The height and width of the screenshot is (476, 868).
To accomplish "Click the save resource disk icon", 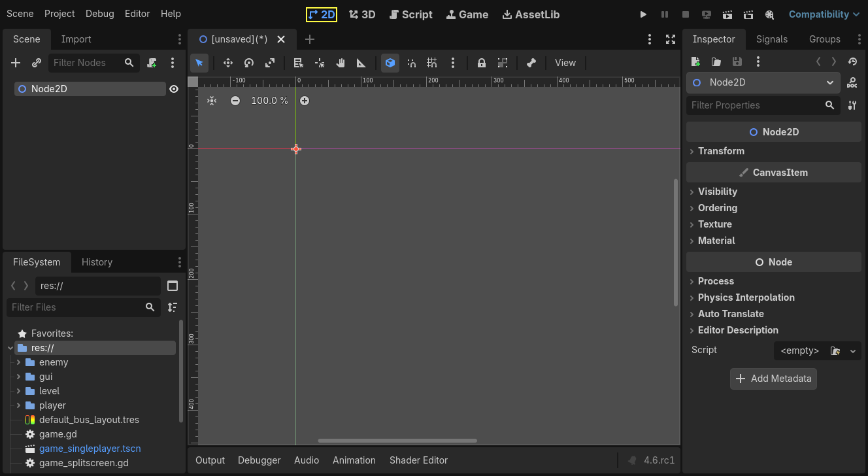I will [x=737, y=61].
